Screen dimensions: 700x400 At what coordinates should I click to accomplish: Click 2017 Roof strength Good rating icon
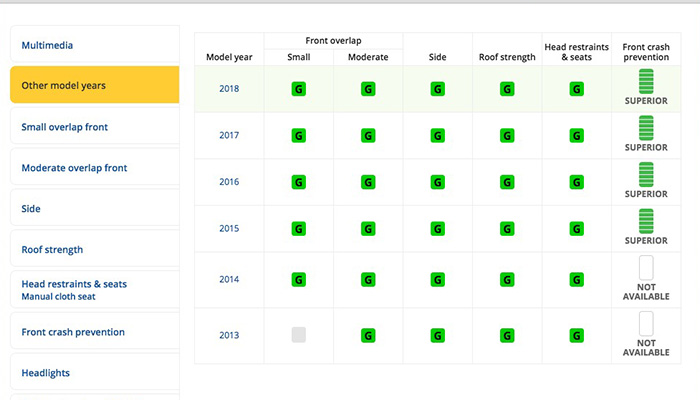pos(507,135)
